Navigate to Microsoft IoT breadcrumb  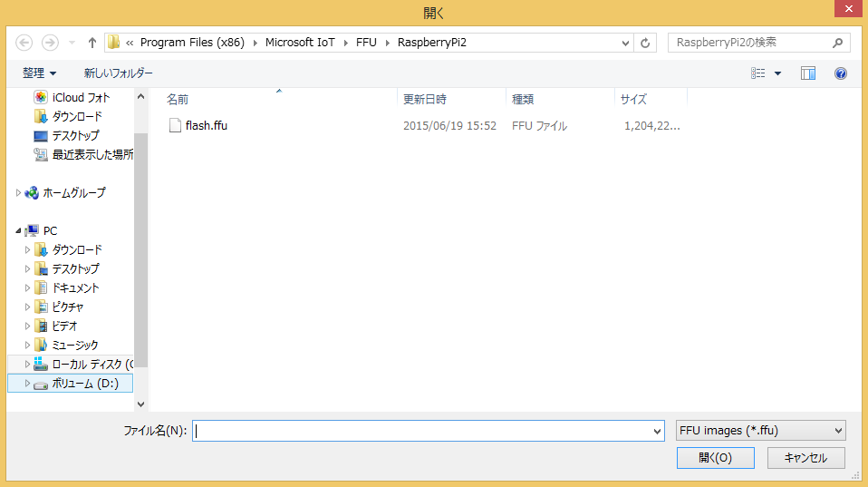[x=300, y=42]
